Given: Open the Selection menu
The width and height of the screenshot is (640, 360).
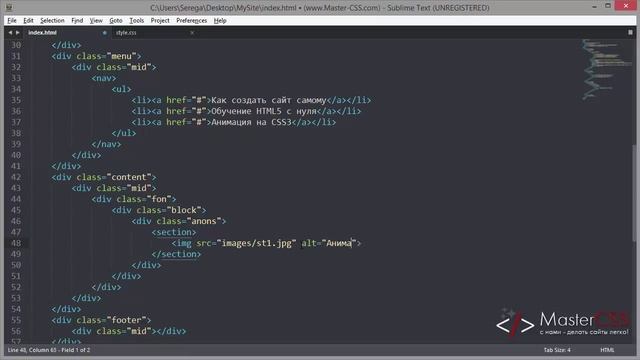Looking at the screenshot, I should click(52, 20).
